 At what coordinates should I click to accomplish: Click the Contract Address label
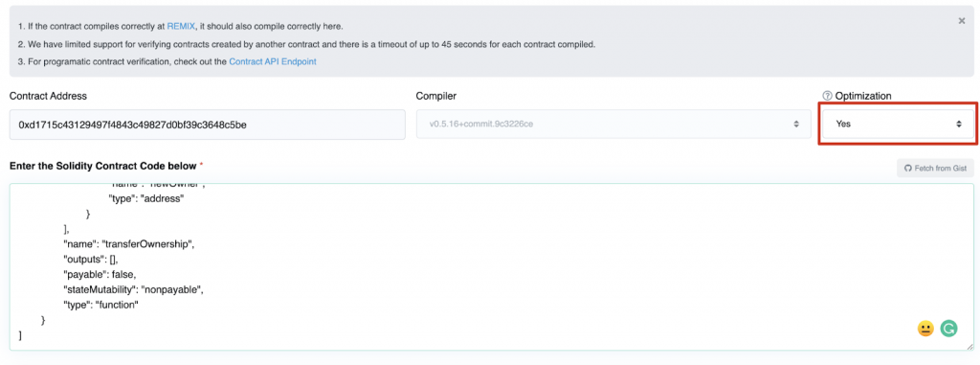pos(48,96)
